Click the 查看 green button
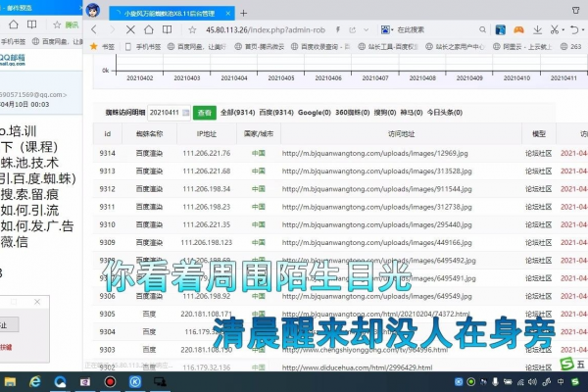 point(205,114)
